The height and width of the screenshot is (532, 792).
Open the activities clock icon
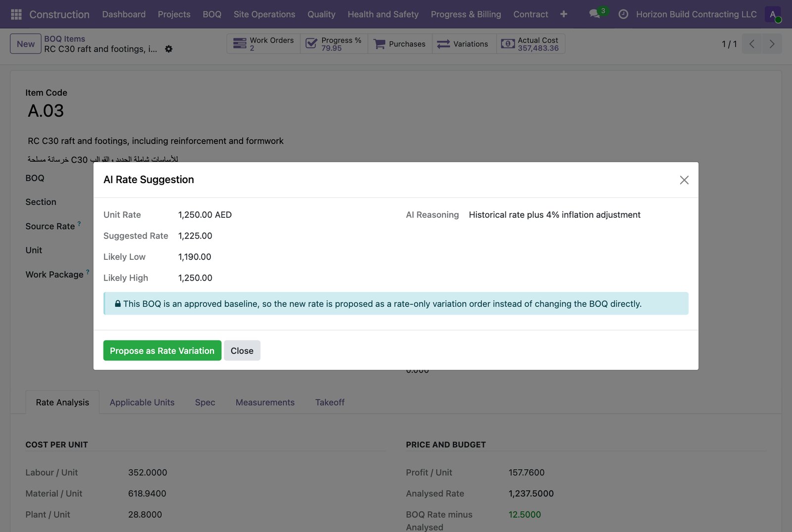(x=624, y=14)
